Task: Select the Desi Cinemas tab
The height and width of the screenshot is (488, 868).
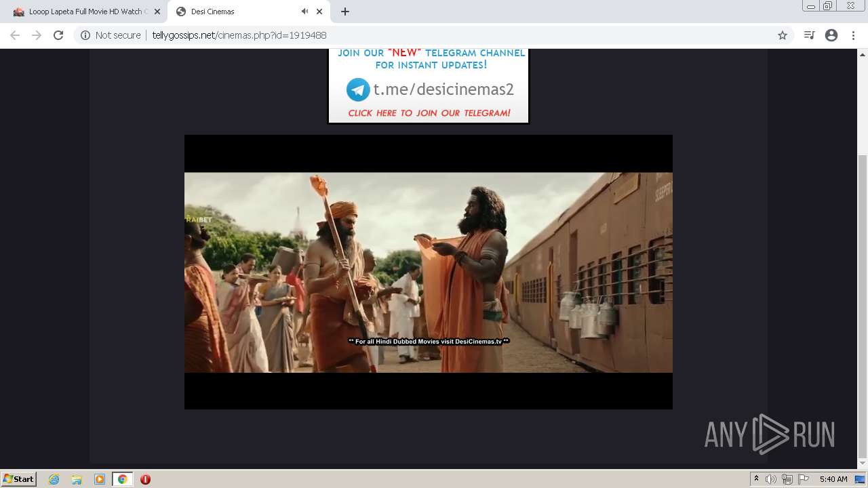Action: (x=248, y=12)
